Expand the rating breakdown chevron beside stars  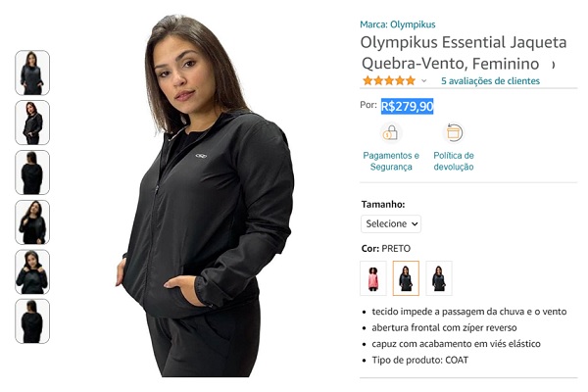coord(423,80)
